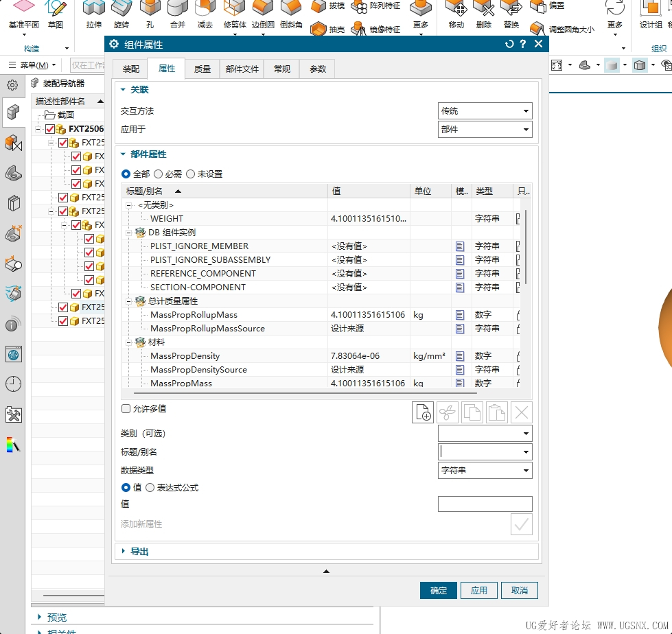Click the 值 input field
The width and height of the screenshot is (672, 634).
(x=485, y=504)
